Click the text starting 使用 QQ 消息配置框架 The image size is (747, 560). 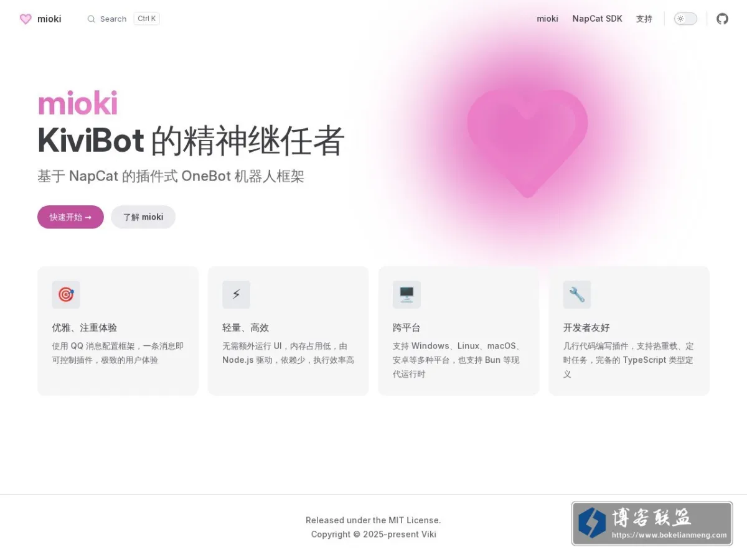[118, 353]
